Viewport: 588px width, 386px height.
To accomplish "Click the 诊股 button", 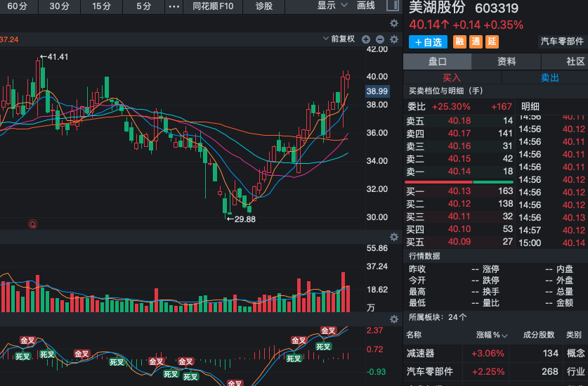I will click(x=264, y=6).
